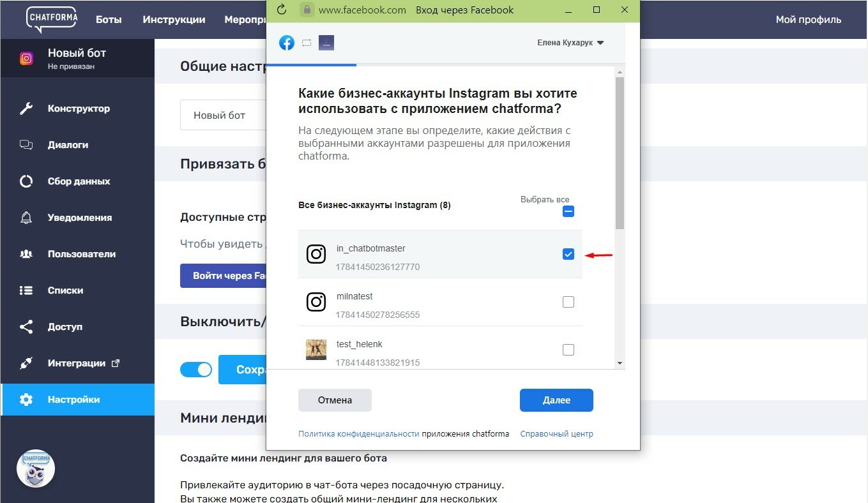Uncheck the in_chatbotmaster checkbox
The height and width of the screenshot is (503, 868).
568,254
